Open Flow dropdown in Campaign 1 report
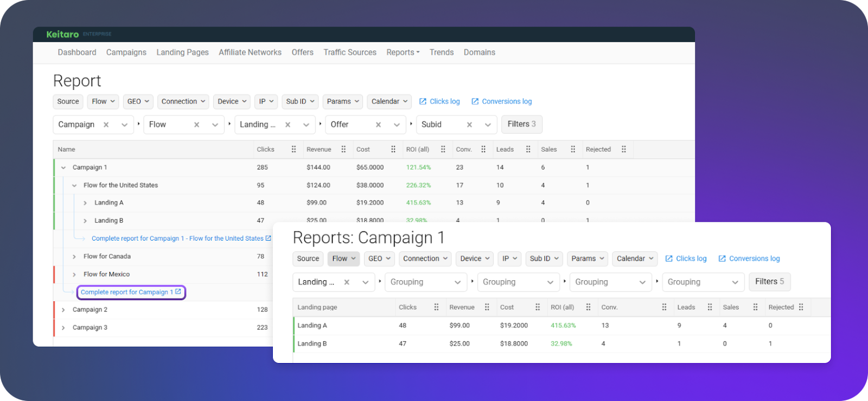Viewport: 868px width, 401px height. (x=343, y=258)
